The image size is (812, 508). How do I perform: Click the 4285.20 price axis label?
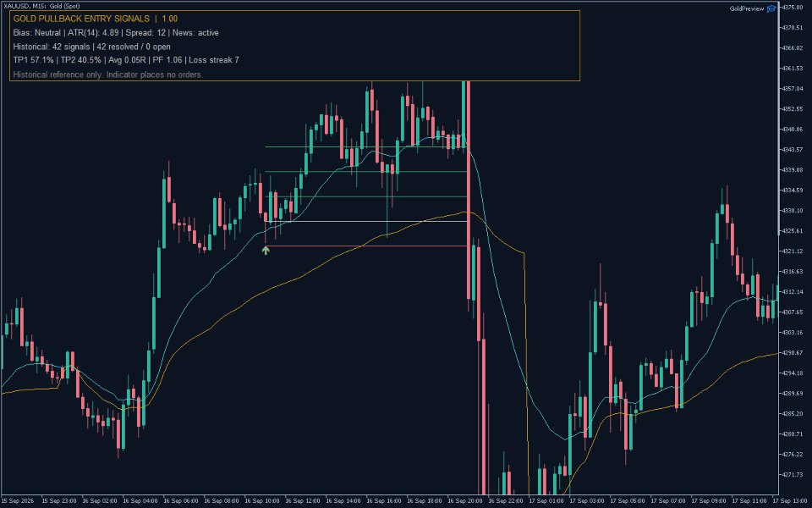(x=793, y=414)
